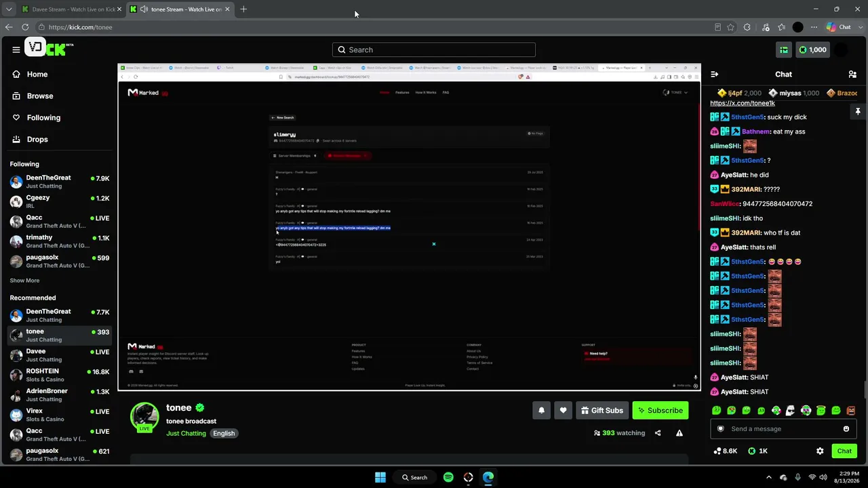Open the Windows Start menu
The image size is (868, 488).
coord(380,477)
